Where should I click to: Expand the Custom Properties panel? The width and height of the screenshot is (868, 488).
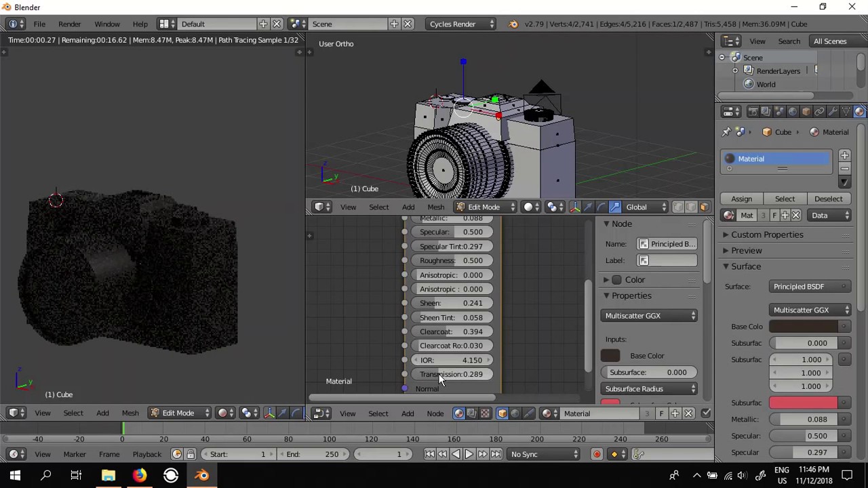click(767, 235)
